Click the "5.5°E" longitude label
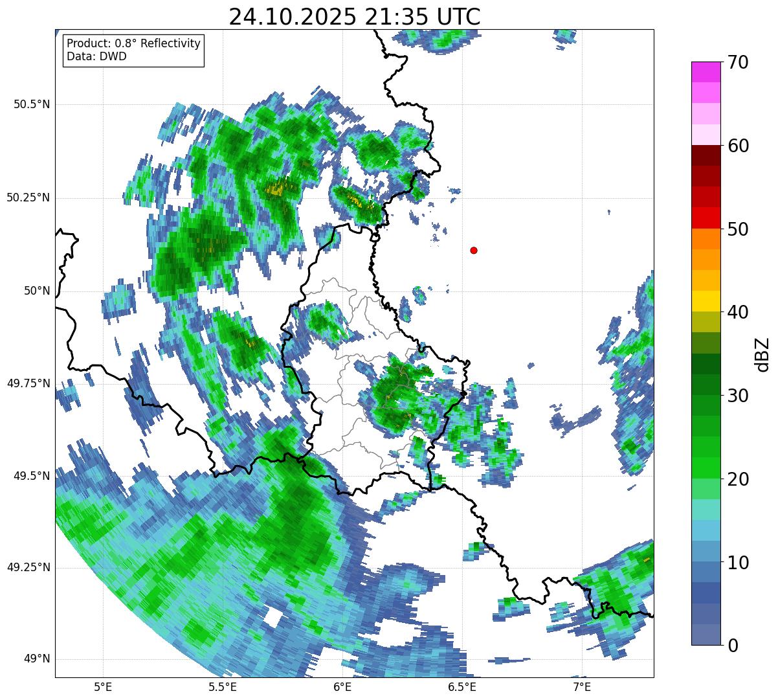 pyautogui.click(x=223, y=687)
